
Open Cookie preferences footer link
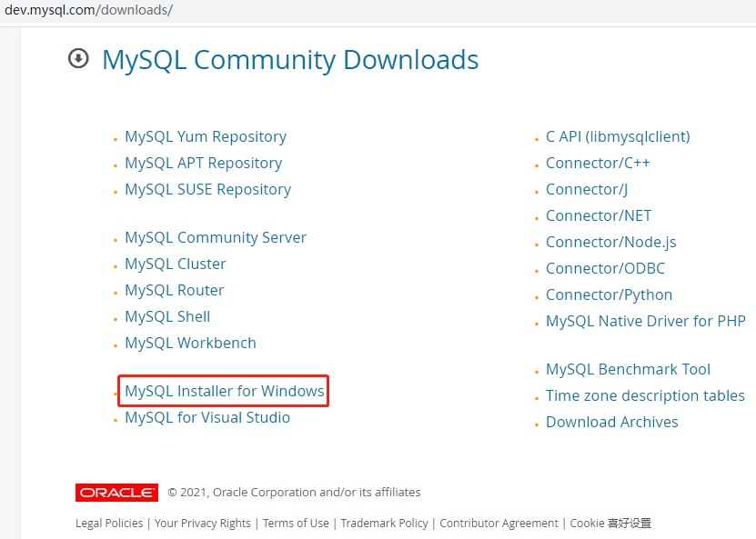pos(610,523)
